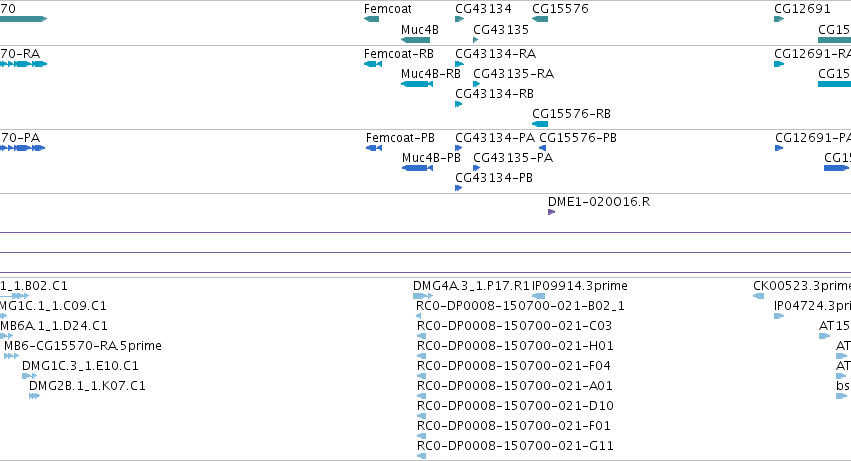
Task: Click EST DMG2B.1_1.K07.C1
Action: (87, 386)
